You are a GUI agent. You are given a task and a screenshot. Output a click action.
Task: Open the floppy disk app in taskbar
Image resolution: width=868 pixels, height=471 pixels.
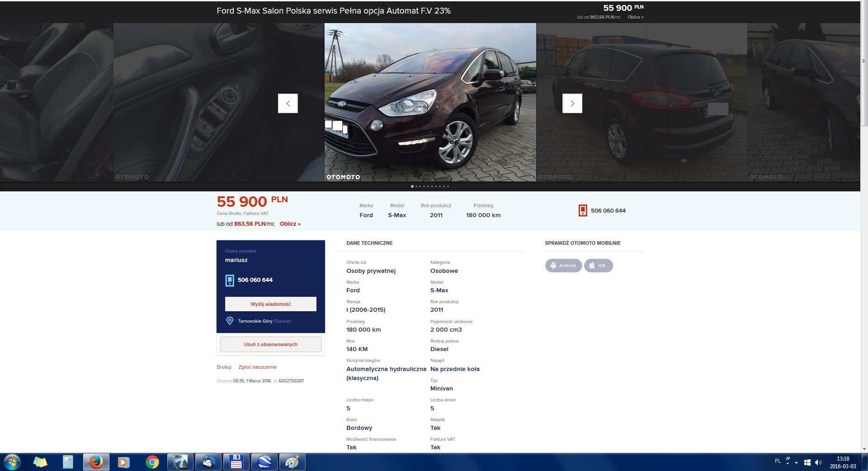pyautogui.click(x=236, y=462)
